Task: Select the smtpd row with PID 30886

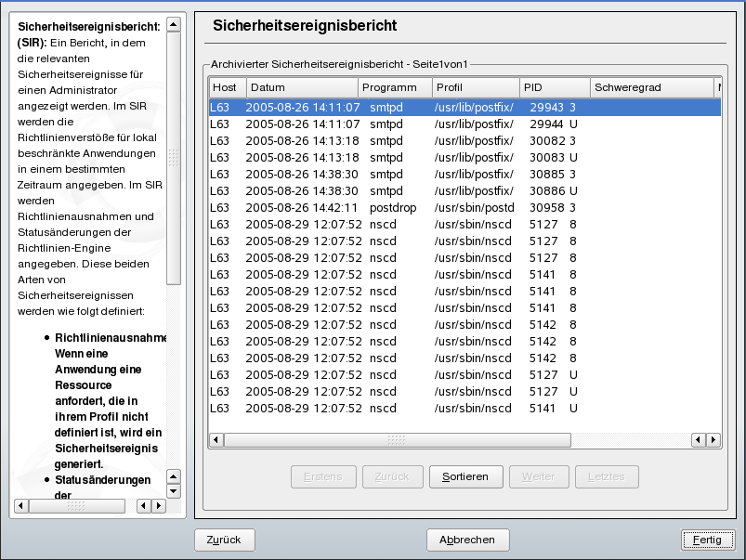Action: (465, 190)
